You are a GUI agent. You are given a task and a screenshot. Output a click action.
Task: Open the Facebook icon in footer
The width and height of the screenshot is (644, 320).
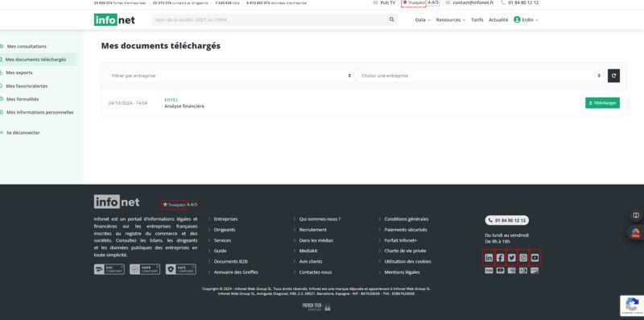point(500,258)
